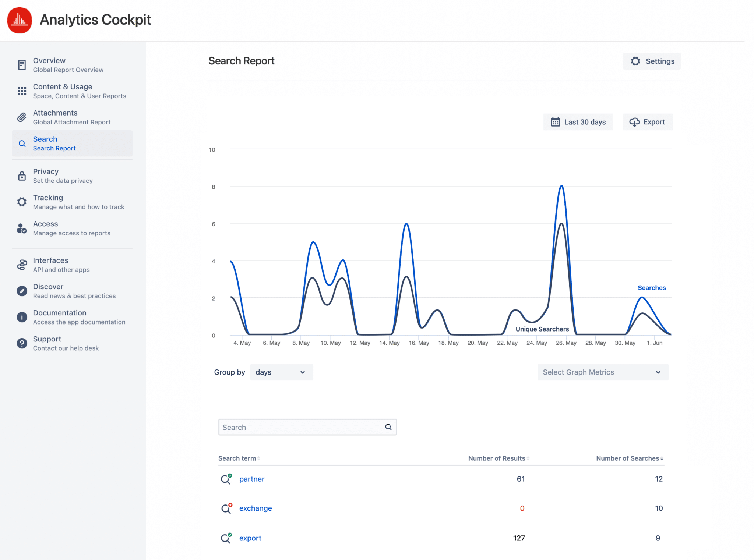Toggle Searches line via its chart label

pos(652,288)
